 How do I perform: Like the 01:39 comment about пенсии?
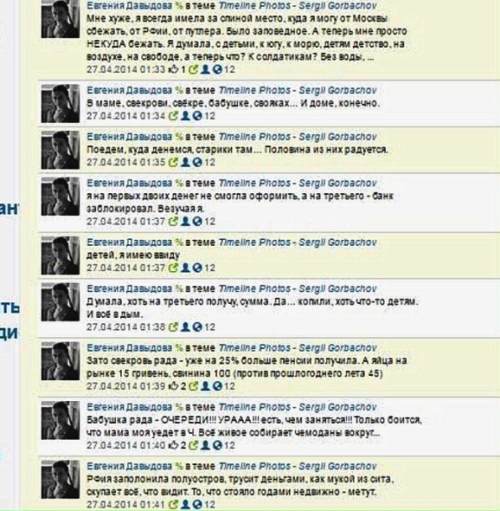pos(174,386)
